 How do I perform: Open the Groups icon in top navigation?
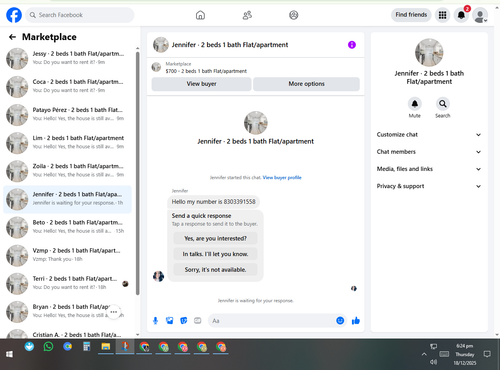(x=294, y=15)
